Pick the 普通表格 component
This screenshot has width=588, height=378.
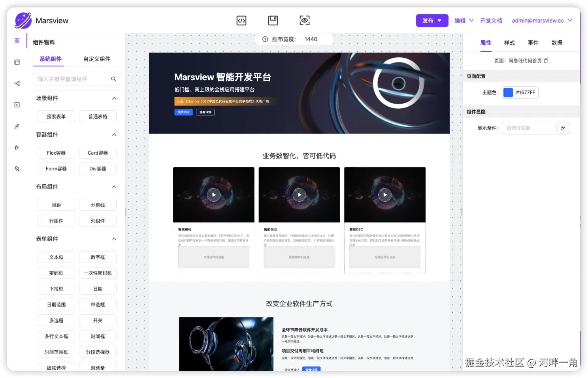tap(98, 117)
